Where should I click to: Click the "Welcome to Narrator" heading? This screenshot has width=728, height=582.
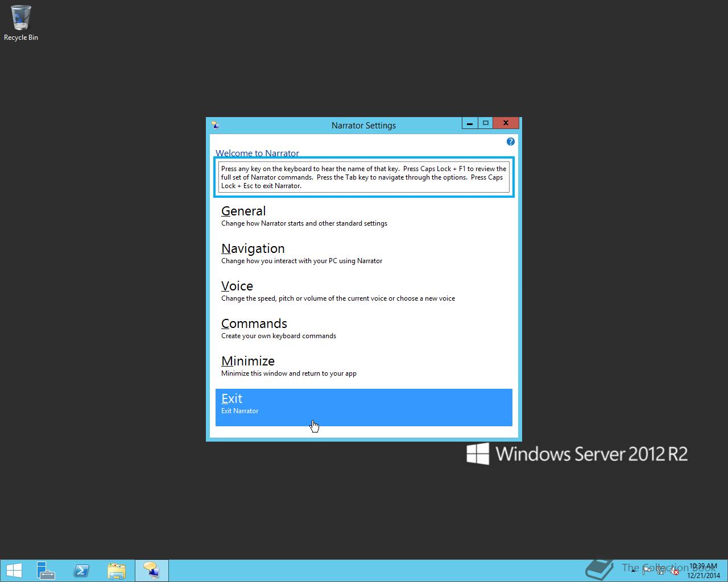click(x=257, y=153)
